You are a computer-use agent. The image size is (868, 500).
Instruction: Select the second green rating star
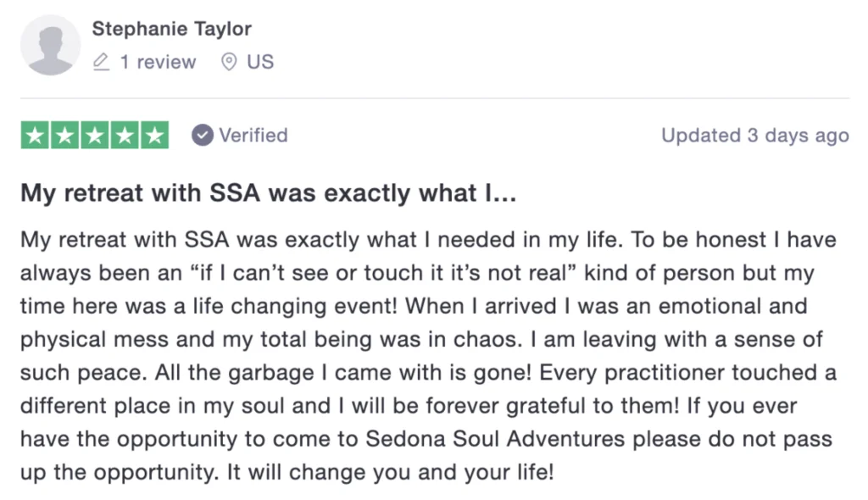(64, 135)
